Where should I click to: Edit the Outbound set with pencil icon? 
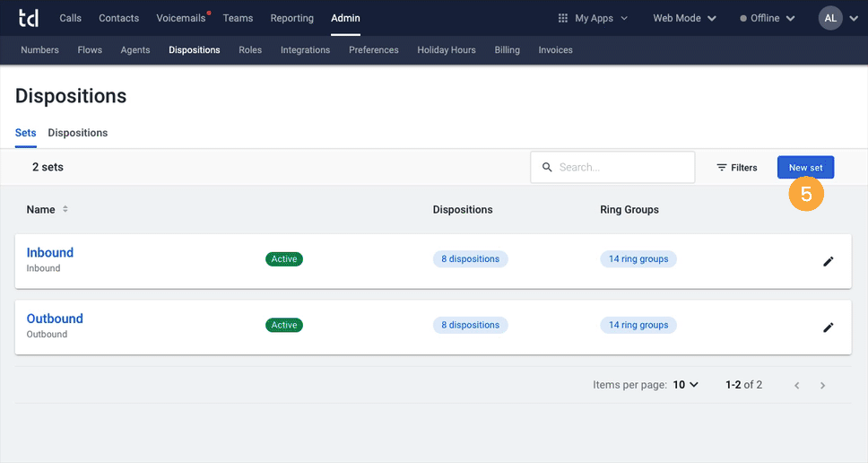click(x=828, y=328)
